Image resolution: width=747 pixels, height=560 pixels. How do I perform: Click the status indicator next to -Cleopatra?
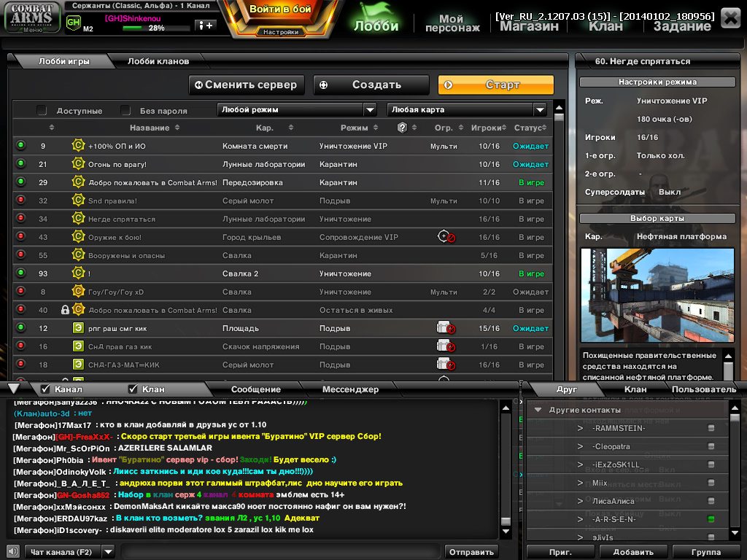[x=711, y=446]
